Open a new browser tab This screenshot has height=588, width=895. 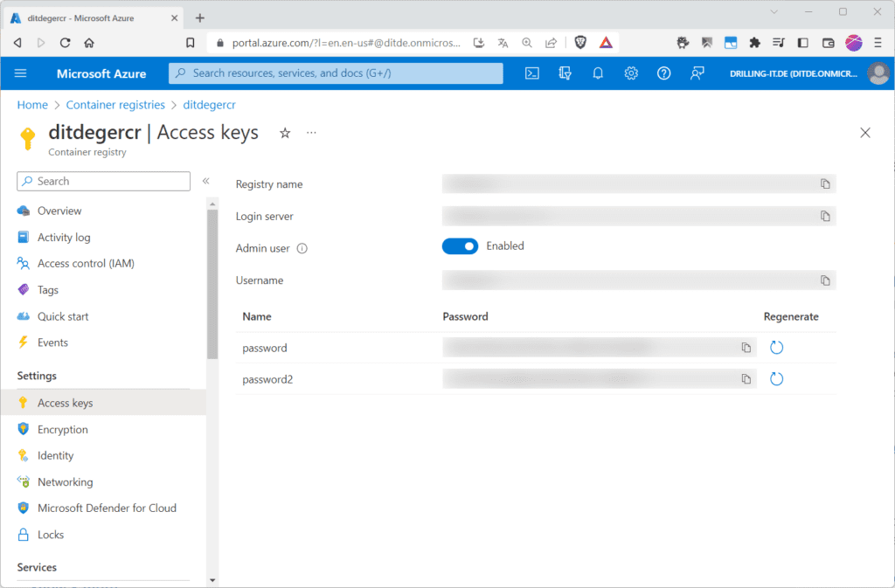click(200, 17)
